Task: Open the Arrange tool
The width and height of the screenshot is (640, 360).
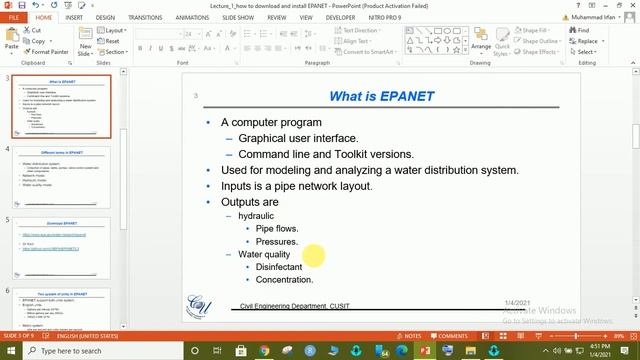Action: [481, 41]
